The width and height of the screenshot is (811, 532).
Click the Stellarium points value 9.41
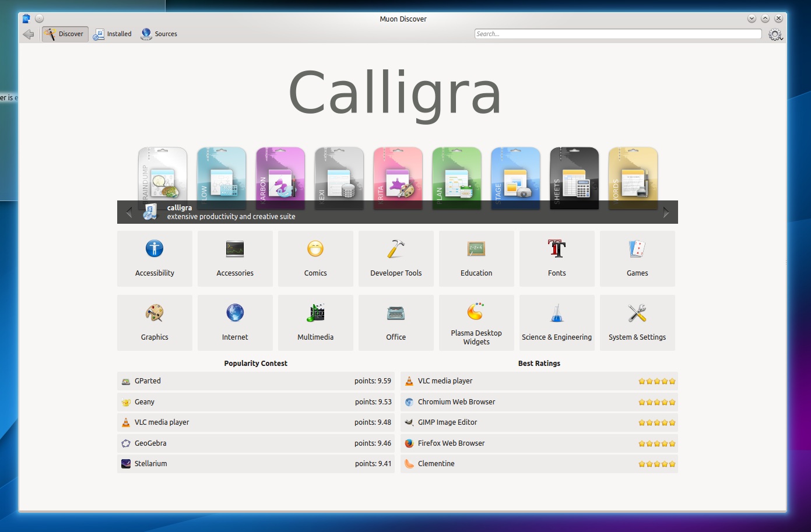(x=373, y=464)
